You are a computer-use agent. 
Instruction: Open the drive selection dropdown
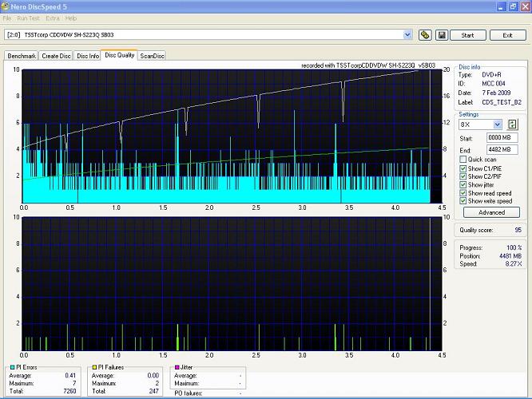tap(407, 35)
